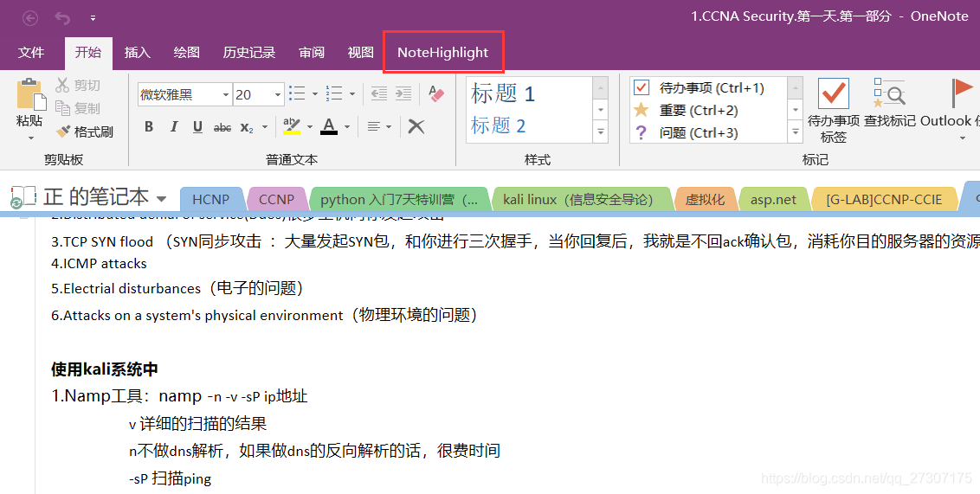Image resolution: width=980 pixels, height=494 pixels.
Task: Apply the 标题 1 style
Action: click(x=503, y=93)
